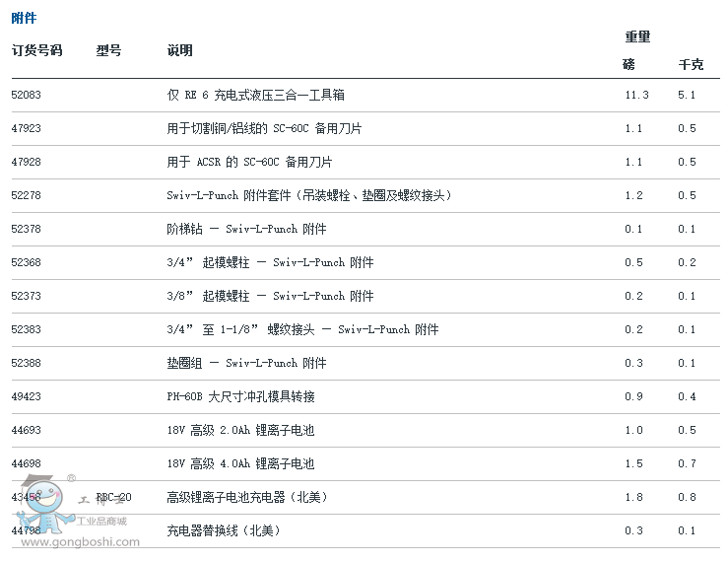This screenshot has height=561, width=728.
Task: Select the Swiv-L-Punch 附件套件 description
Action: tap(309, 195)
